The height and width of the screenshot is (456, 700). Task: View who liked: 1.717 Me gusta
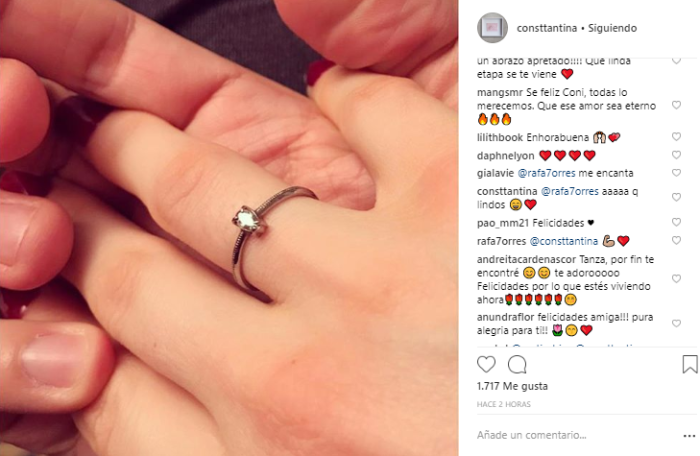pos(512,386)
